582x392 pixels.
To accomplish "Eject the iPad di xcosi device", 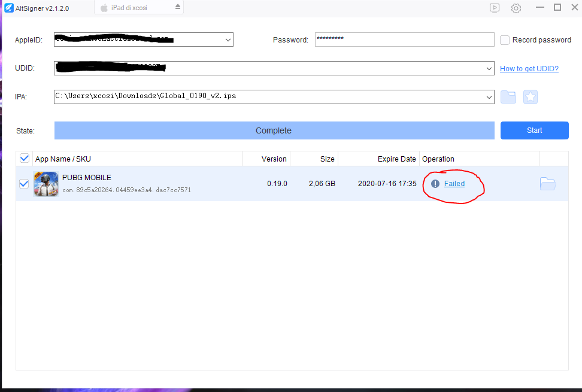I will coord(178,7).
